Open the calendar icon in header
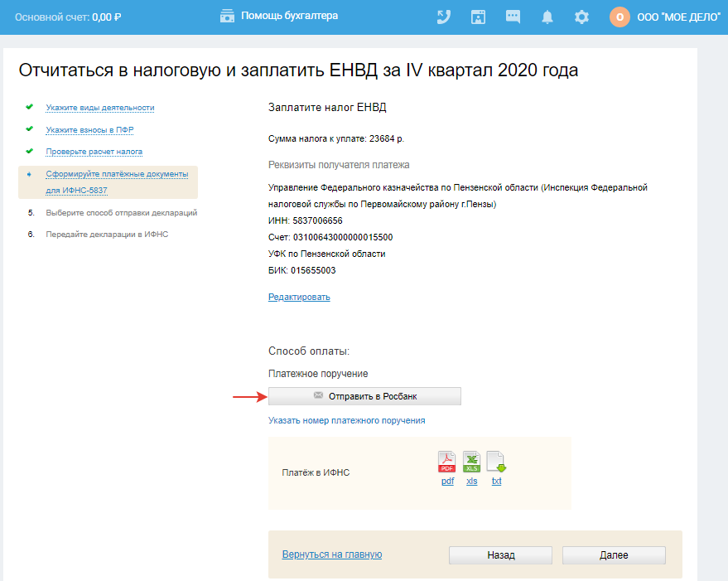 (x=478, y=17)
